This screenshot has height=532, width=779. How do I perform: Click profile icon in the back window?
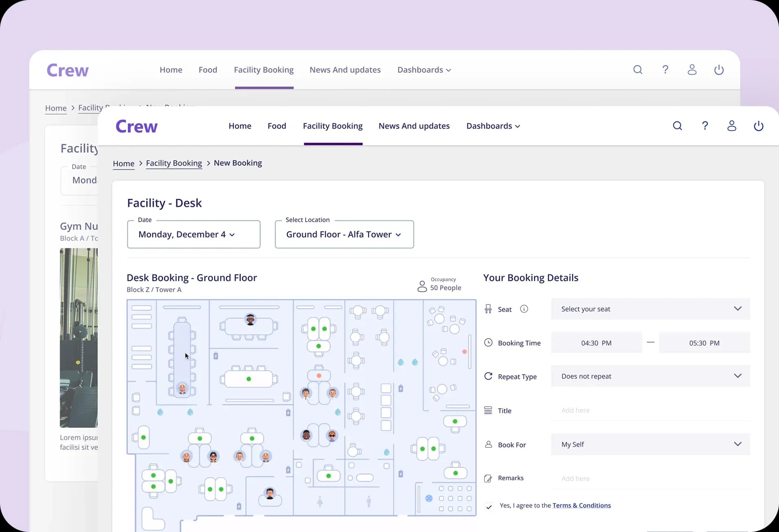click(x=692, y=70)
